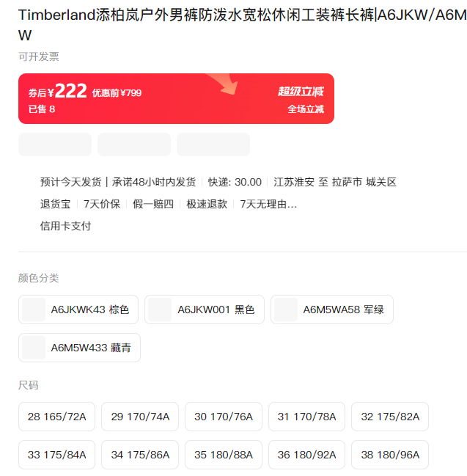Open thumbnail of 黑色 color option

[160, 310]
